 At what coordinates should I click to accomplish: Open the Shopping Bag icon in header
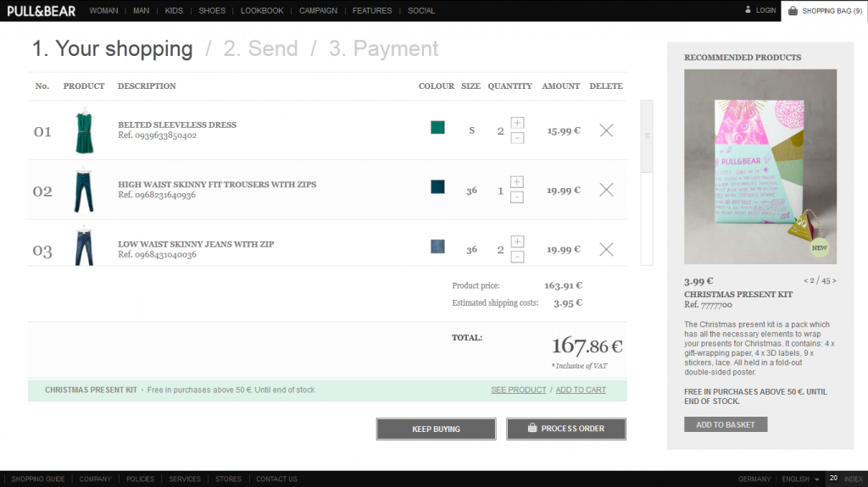pyautogui.click(x=793, y=11)
